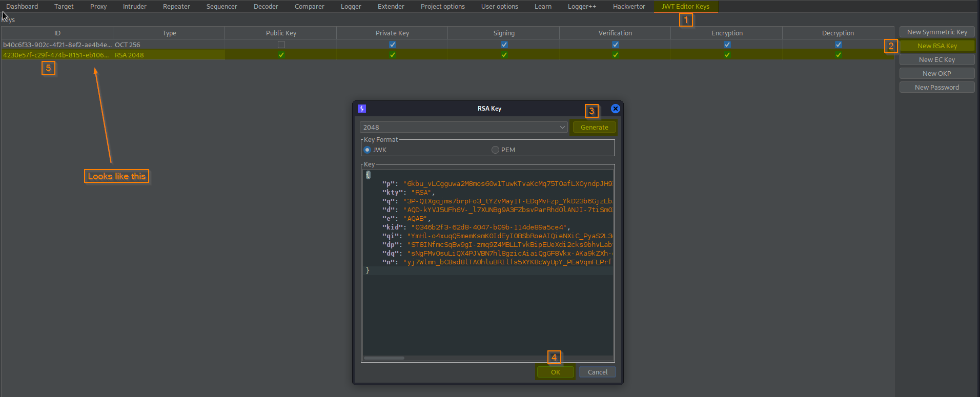Click the New OKP button
The image size is (980, 397).
click(937, 73)
